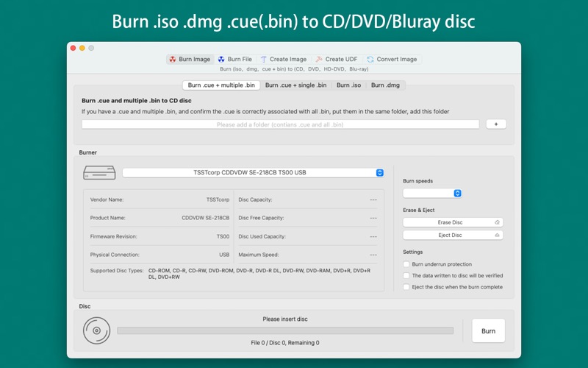Click the 'File 0 / Disc 0, Remaining 0' text
Screen dimensions: 588x368
pos(285,342)
